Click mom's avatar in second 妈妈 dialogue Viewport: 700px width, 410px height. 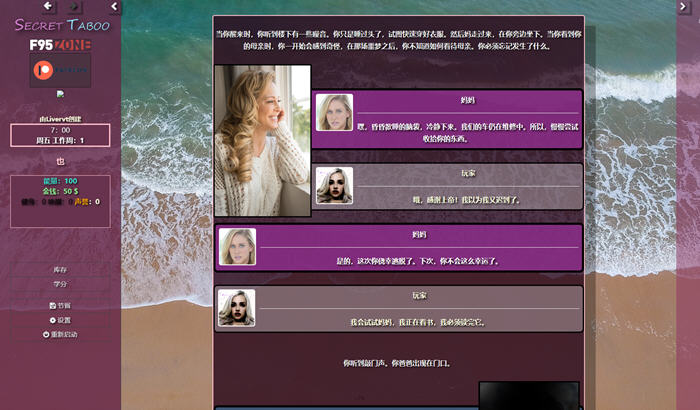[237, 247]
